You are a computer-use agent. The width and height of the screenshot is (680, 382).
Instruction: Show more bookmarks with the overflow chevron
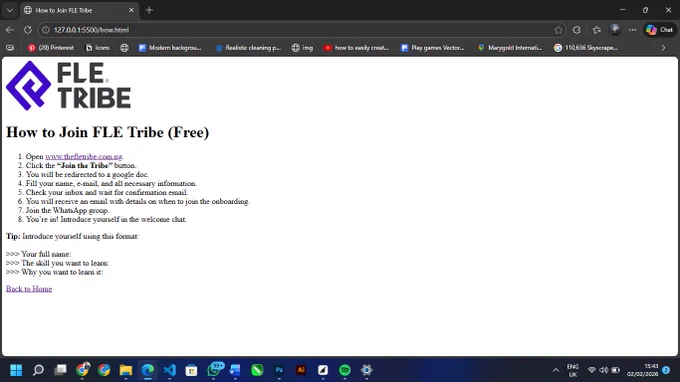coord(663,48)
